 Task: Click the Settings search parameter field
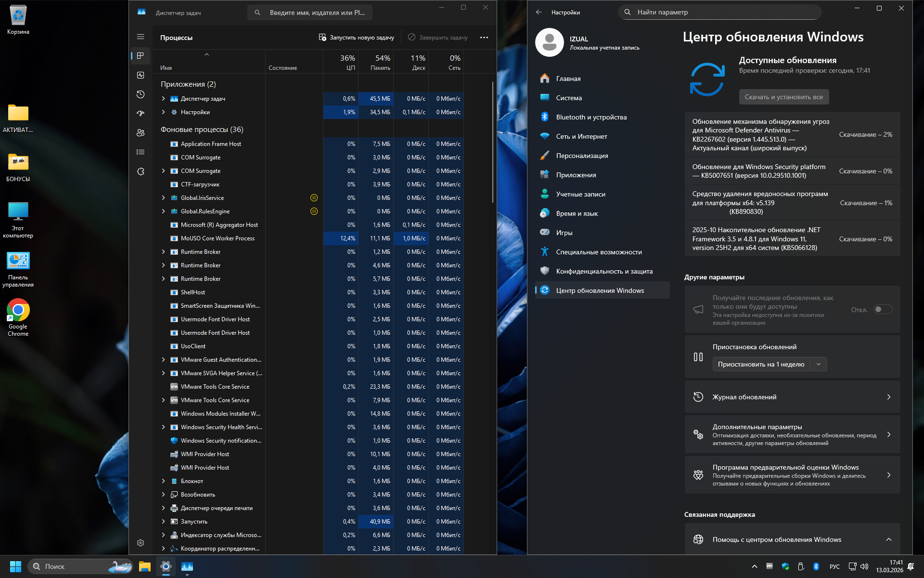[719, 12]
